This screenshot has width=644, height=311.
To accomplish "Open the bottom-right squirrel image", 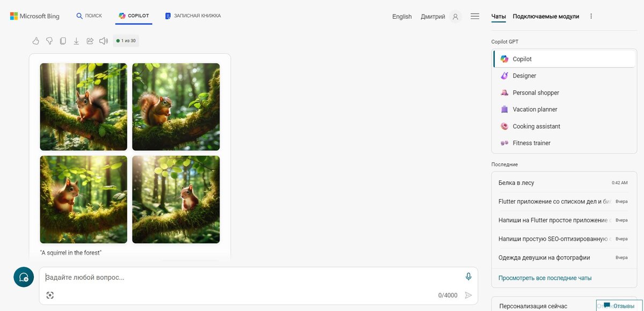I will click(176, 199).
